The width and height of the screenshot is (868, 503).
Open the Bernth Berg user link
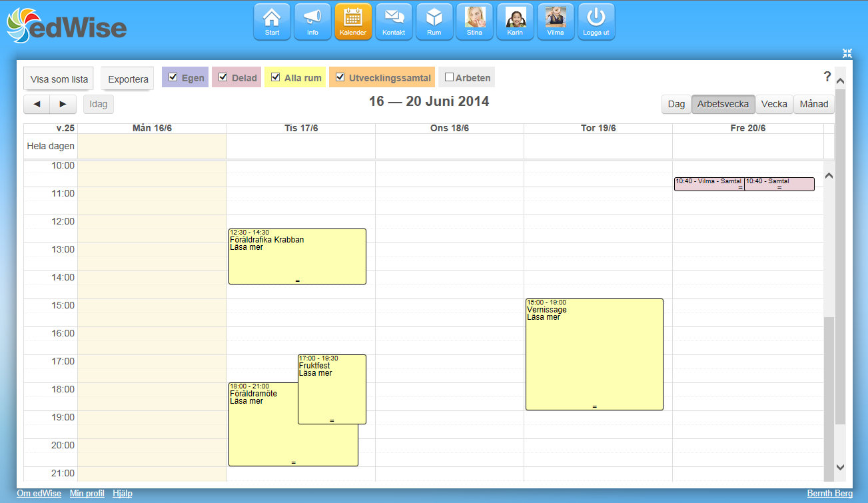point(829,494)
